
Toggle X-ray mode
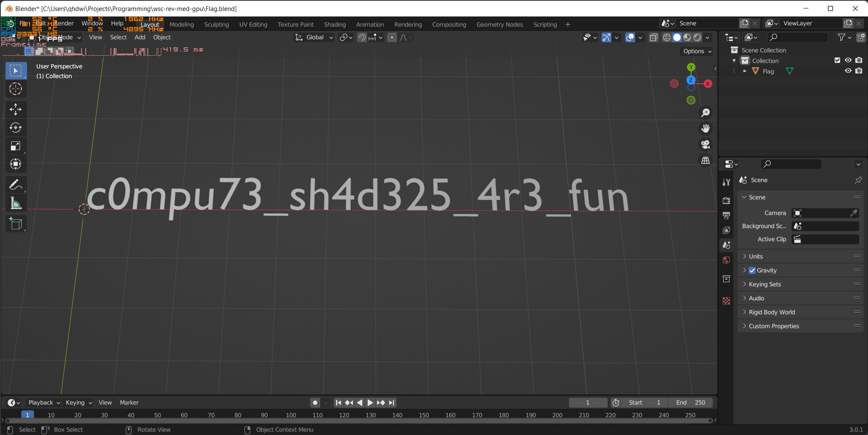click(654, 38)
